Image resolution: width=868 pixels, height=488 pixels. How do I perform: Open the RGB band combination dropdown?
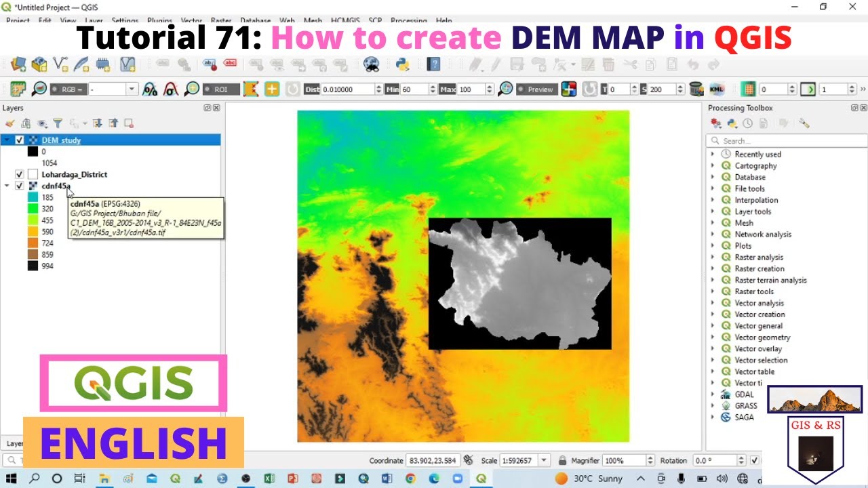pos(132,89)
